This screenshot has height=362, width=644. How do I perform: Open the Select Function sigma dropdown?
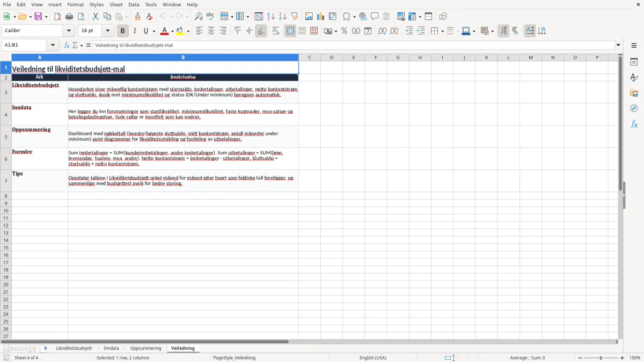pyautogui.click(x=82, y=46)
